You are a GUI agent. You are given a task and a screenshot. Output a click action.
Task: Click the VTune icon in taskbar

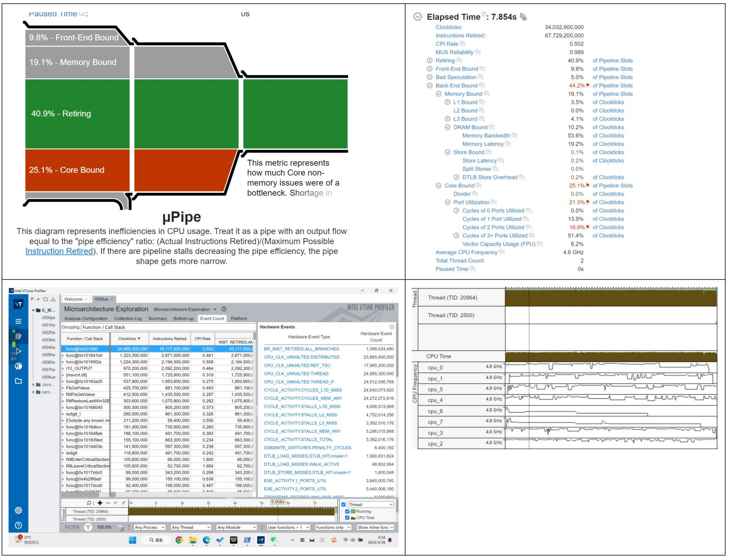click(x=261, y=540)
